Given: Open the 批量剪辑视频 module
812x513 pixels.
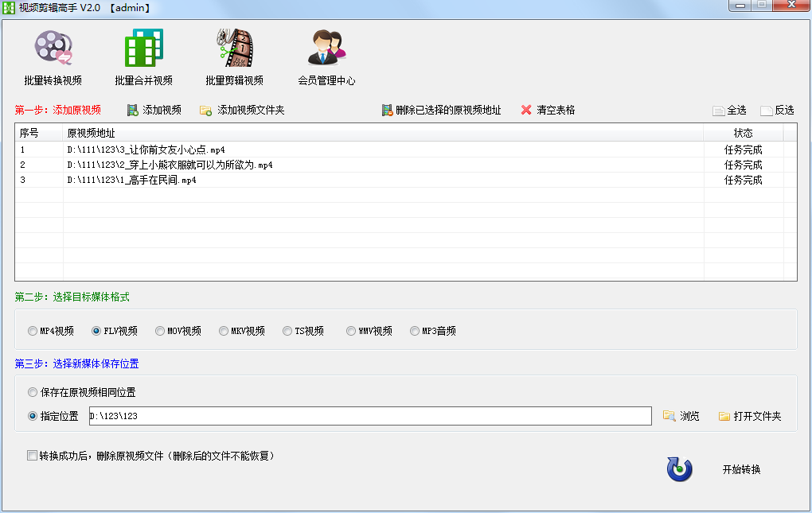Looking at the screenshot, I should click(x=235, y=56).
